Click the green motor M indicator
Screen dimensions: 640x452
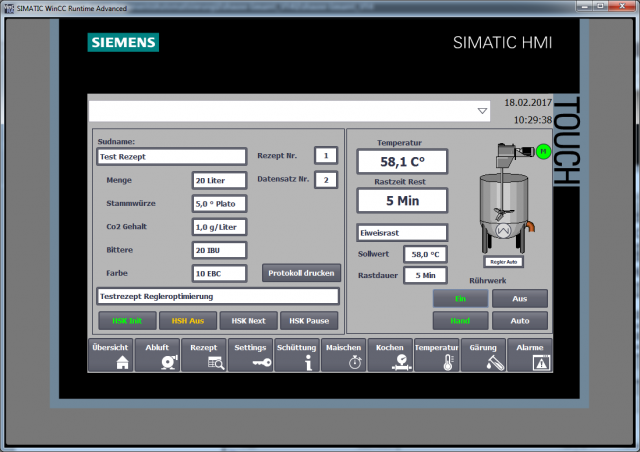coord(543,152)
